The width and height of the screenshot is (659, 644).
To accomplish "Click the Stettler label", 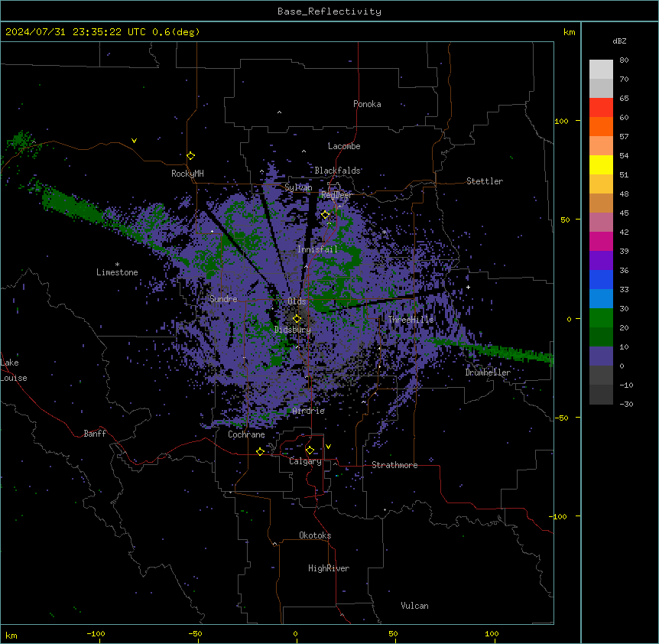I will pyautogui.click(x=484, y=181).
